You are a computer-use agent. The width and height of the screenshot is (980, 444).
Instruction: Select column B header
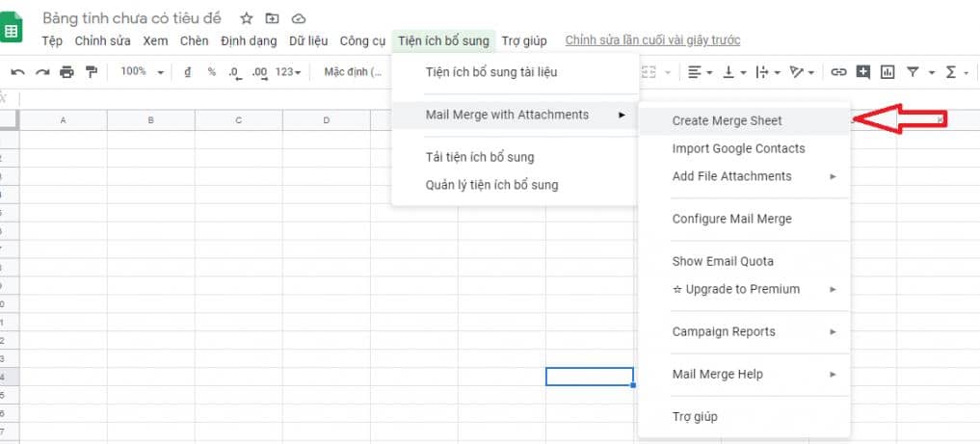coord(150,119)
